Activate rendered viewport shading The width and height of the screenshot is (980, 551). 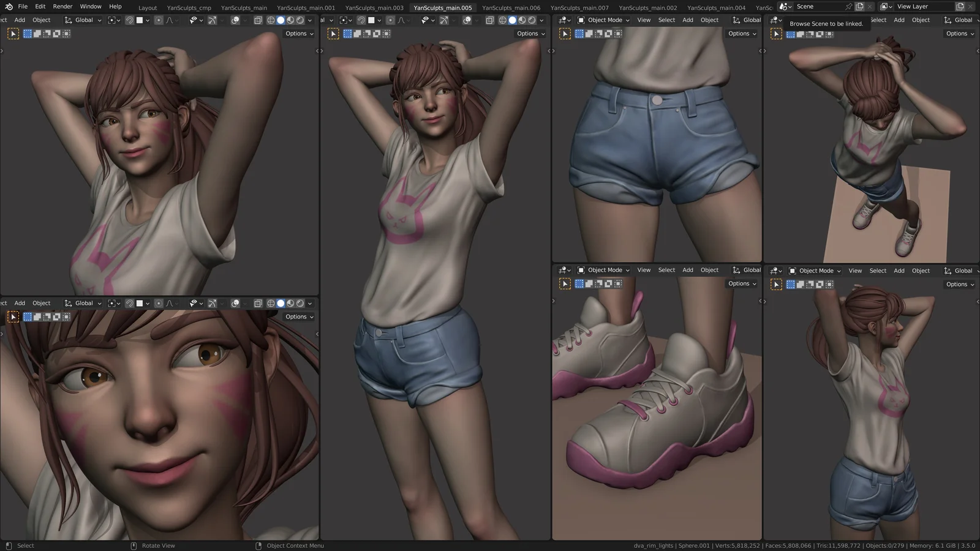[x=301, y=20]
